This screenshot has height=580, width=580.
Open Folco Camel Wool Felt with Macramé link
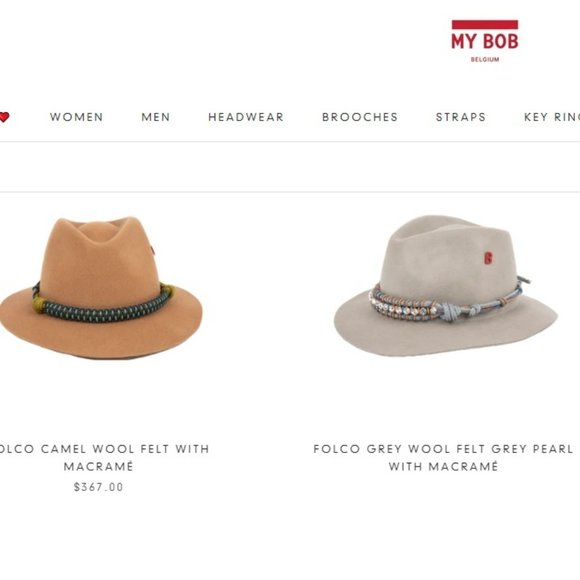[x=104, y=458]
